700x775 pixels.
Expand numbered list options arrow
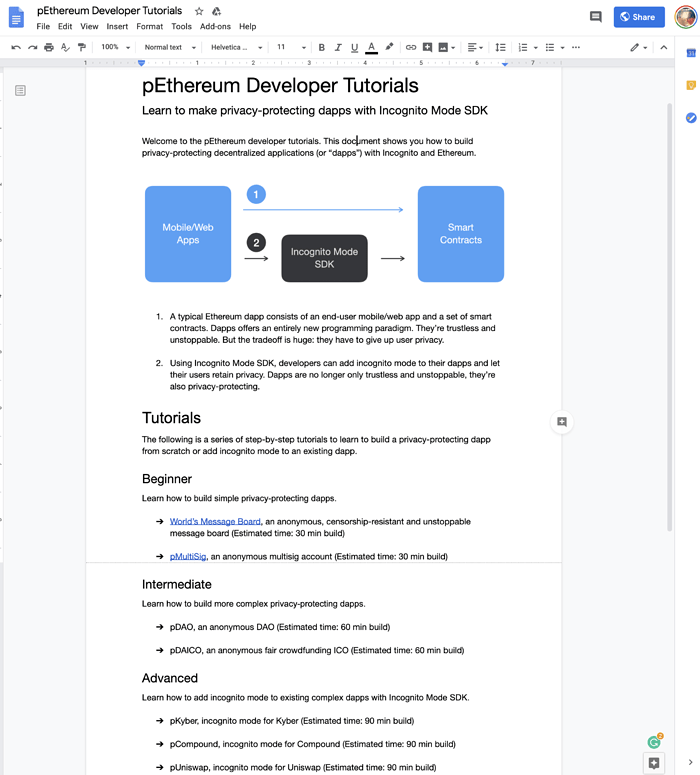tap(535, 48)
